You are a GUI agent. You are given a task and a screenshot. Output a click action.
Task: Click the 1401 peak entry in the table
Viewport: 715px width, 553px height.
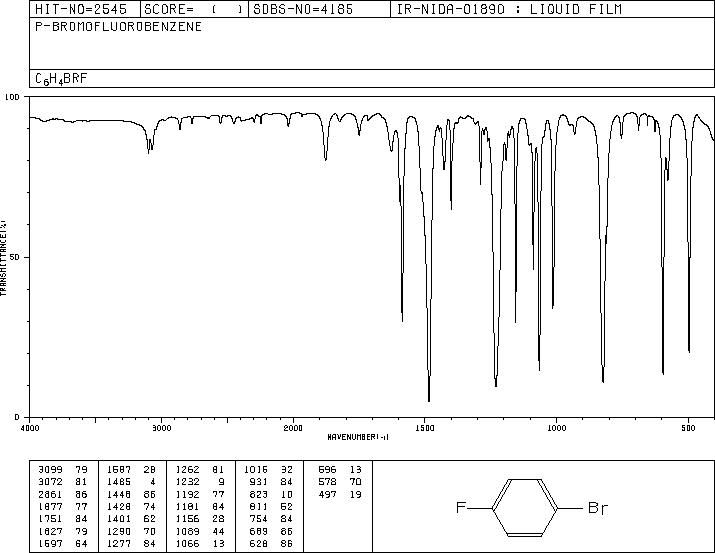pyautogui.click(x=131, y=519)
